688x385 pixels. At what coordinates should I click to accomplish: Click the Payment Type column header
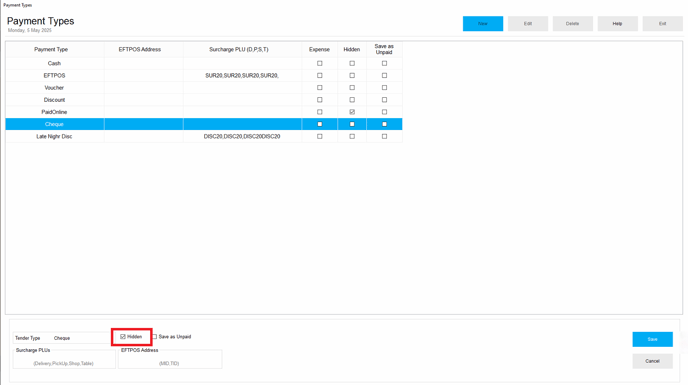pyautogui.click(x=55, y=50)
